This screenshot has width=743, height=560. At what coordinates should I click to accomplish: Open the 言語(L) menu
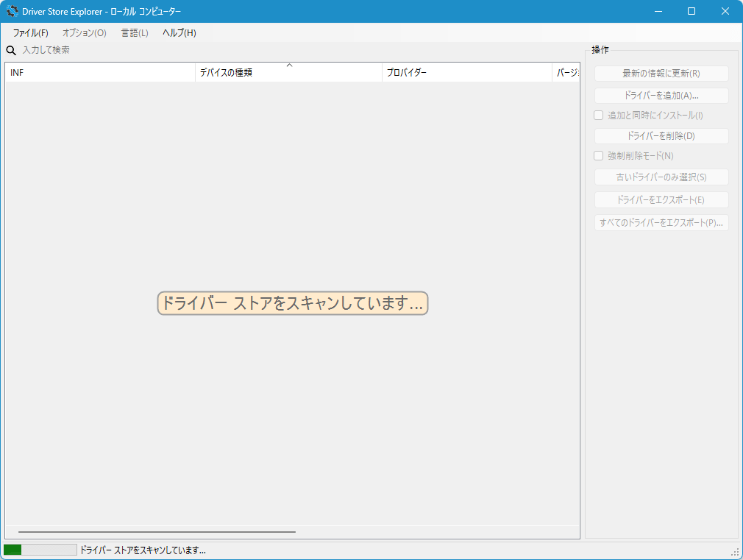(135, 32)
